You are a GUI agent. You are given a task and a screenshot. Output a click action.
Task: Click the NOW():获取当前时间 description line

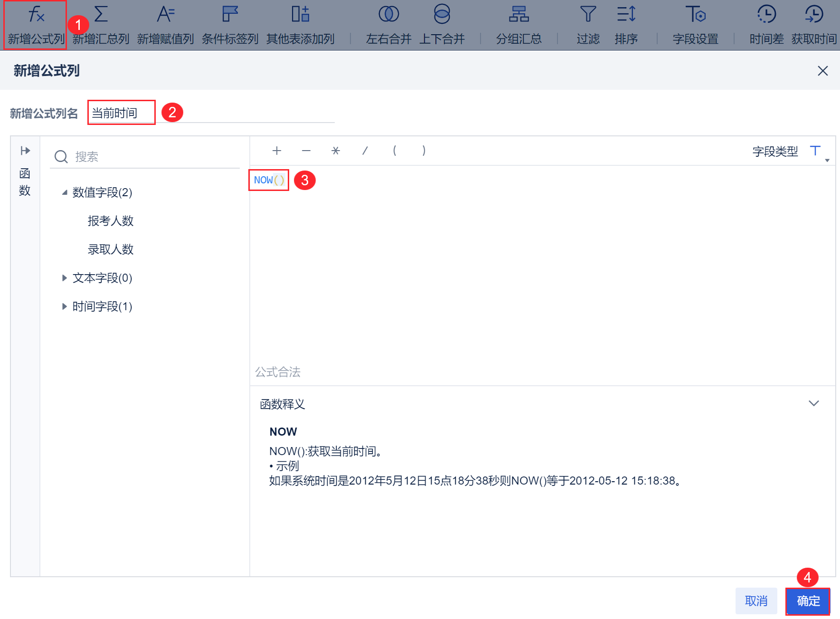[326, 451]
